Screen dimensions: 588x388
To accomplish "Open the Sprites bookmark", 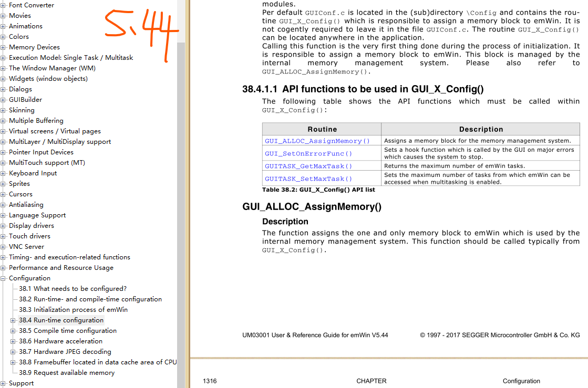I will [x=19, y=184].
